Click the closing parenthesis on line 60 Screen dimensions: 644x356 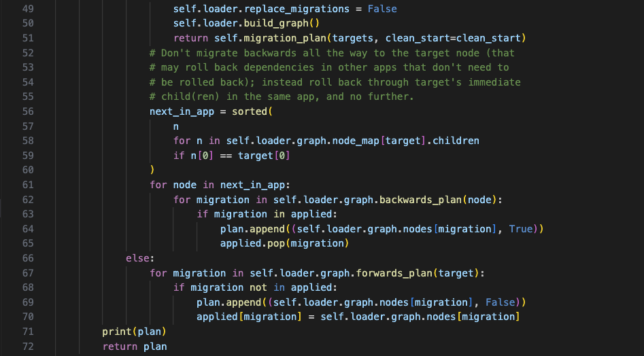[152, 171]
